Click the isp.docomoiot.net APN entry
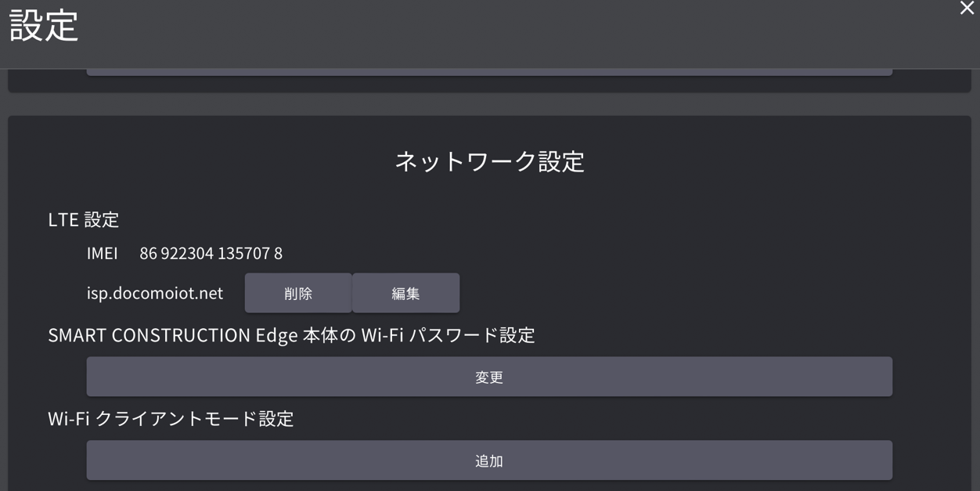This screenshot has height=491, width=980. pyautogui.click(x=154, y=293)
